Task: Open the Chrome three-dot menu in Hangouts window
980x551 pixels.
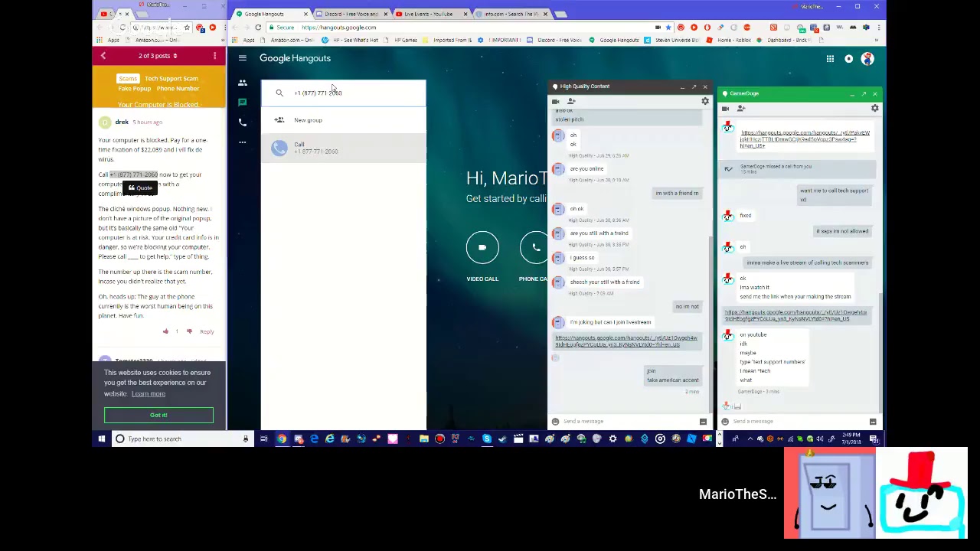Action: coord(877,28)
